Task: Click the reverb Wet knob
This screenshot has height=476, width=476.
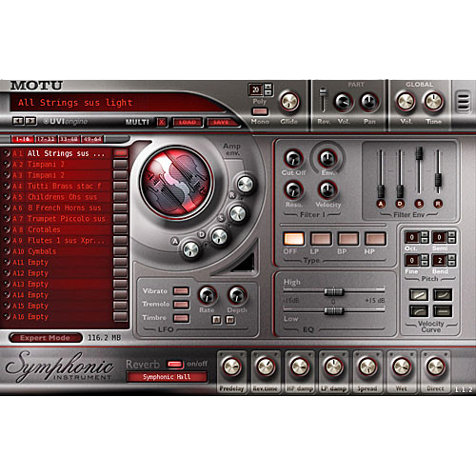Action: coord(402,367)
